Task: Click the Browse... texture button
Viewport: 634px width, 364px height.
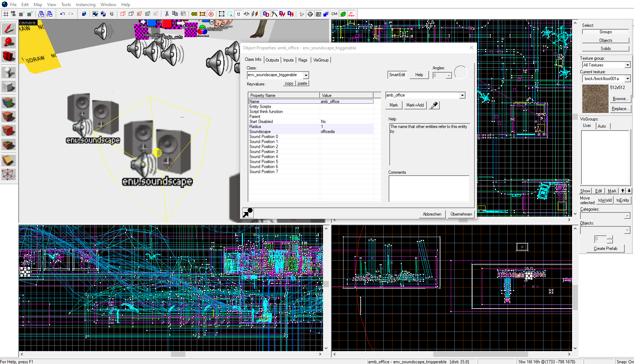Action: [x=620, y=99]
